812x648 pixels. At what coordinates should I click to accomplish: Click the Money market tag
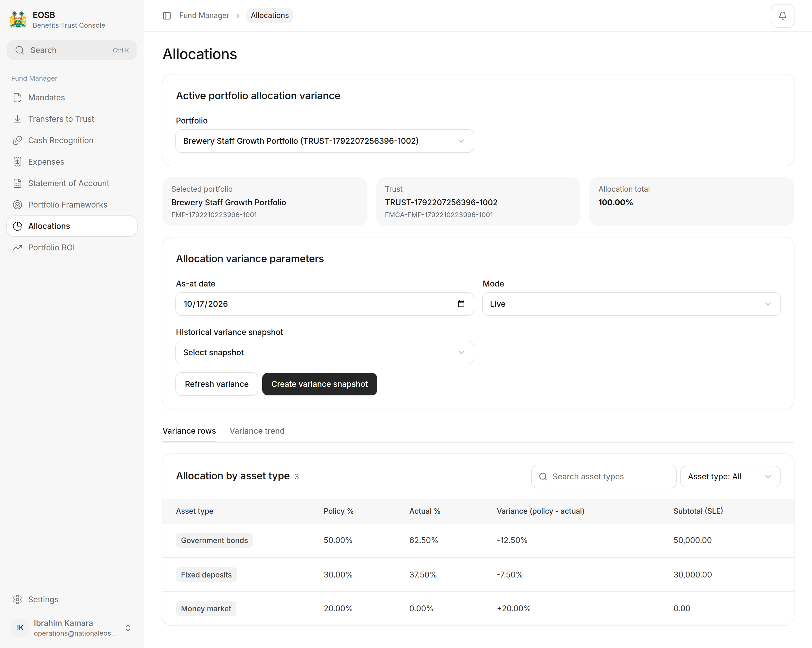(x=206, y=609)
